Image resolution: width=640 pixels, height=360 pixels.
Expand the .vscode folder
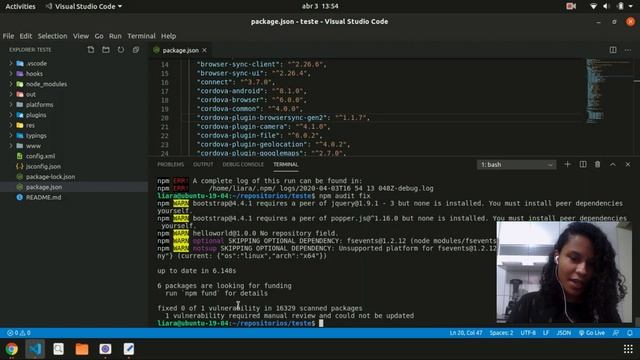tap(11, 63)
